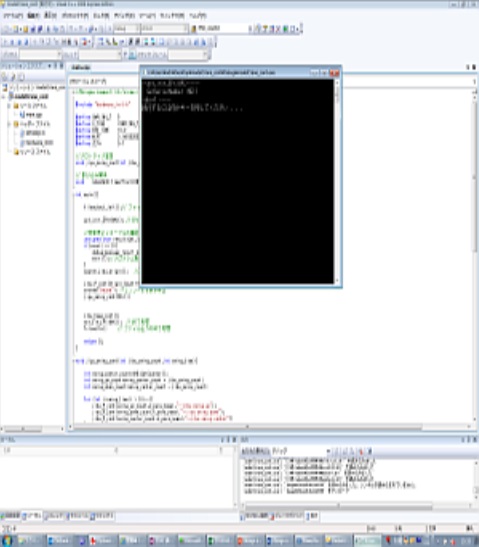479x547 pixels.
Task: Select the solution root node in Solution Explorer
Action: coord(35,87)
